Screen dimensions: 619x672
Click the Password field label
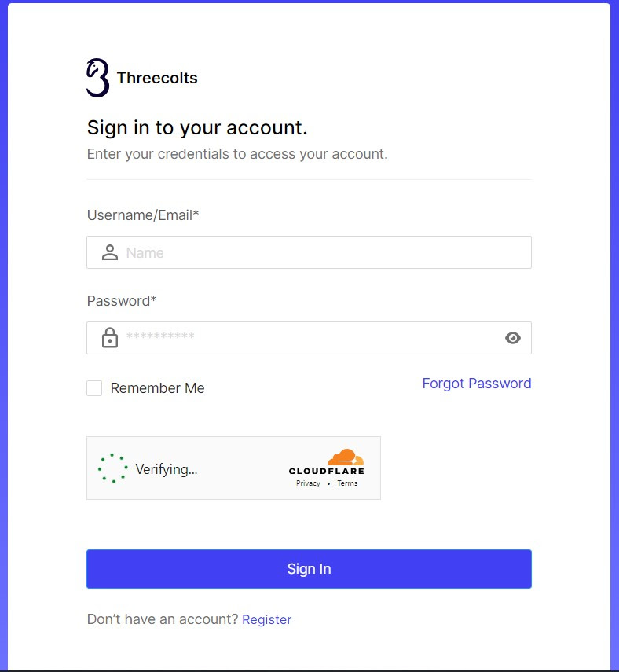[122, 301]
